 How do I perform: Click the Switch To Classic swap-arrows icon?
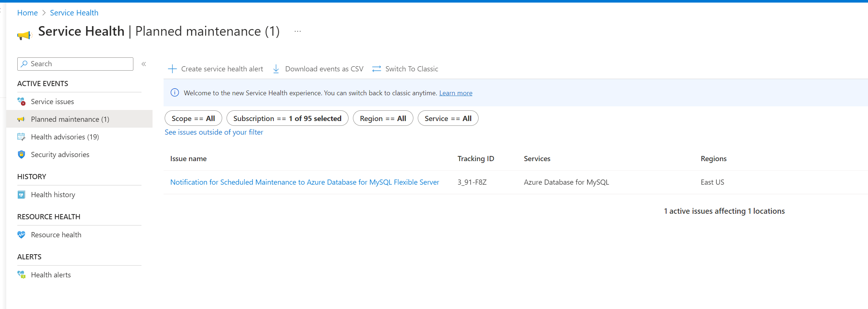coord(377,69)
